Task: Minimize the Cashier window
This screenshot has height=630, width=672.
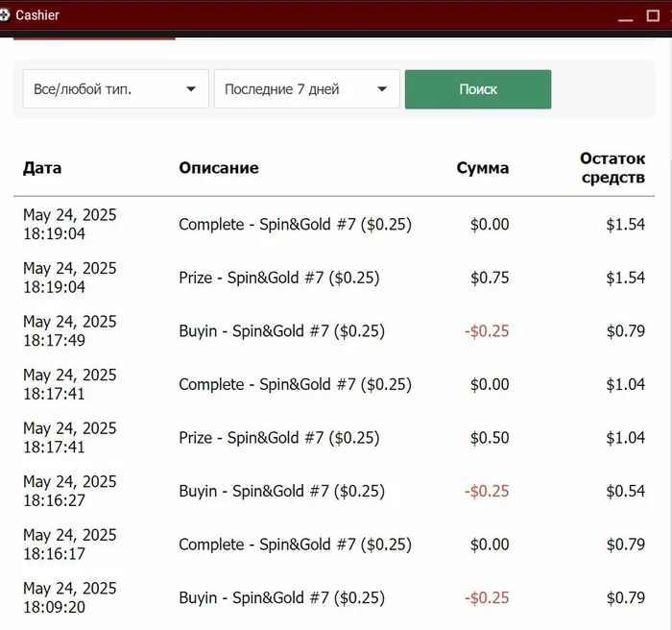Action: point(626,16)
